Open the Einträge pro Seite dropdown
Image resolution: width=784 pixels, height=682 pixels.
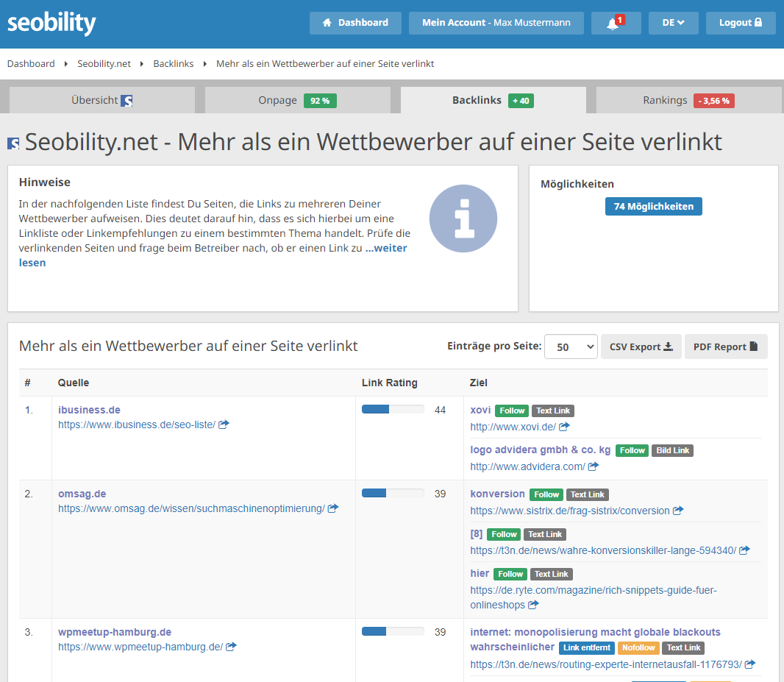point(571,347)
